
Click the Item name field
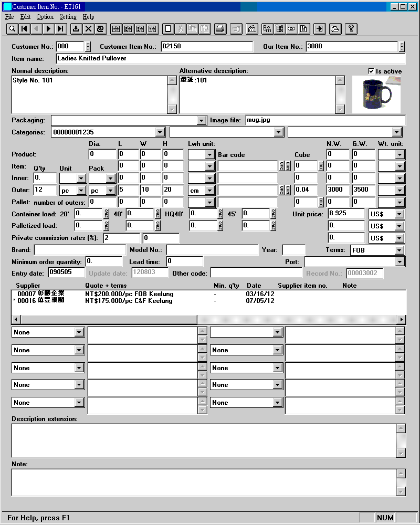tap(231, 59)
